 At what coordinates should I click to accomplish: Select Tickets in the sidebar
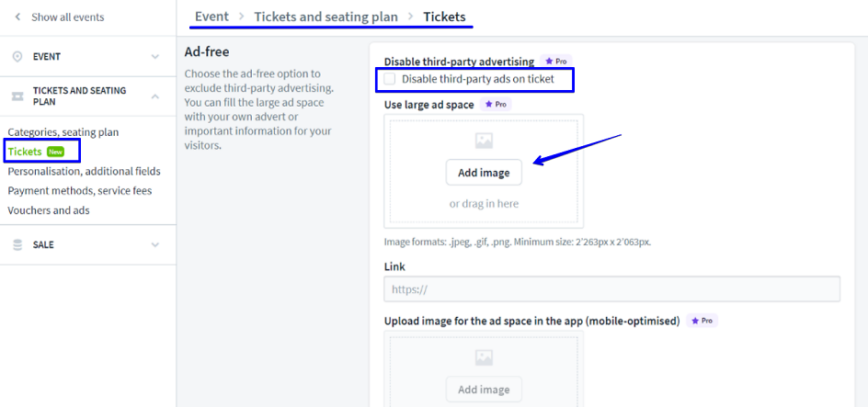(x=25, y=152)
